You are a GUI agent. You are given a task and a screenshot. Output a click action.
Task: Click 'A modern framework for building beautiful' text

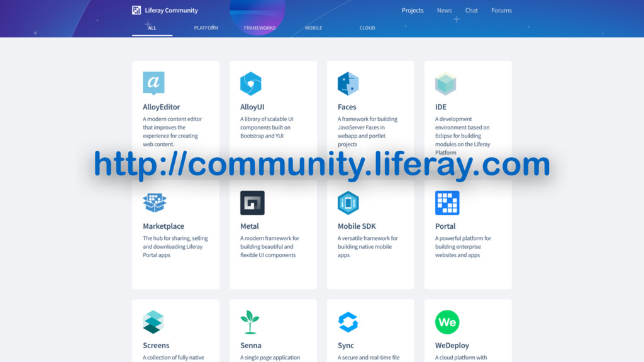(270, 246)
